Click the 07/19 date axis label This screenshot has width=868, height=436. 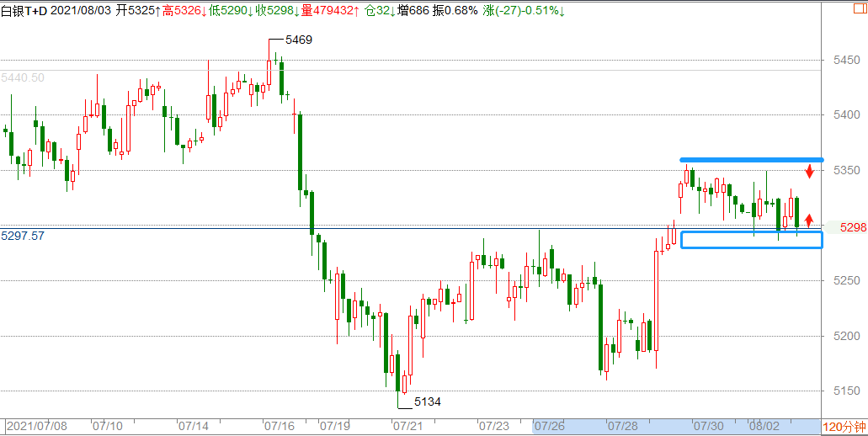(335, 427)
